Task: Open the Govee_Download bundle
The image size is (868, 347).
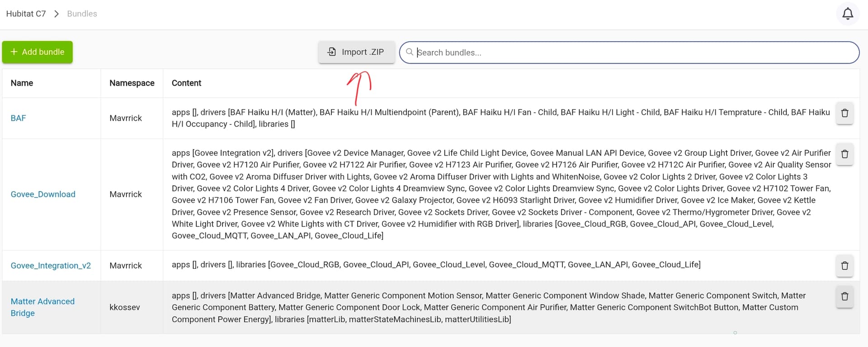Action: (x=43, y=194)
